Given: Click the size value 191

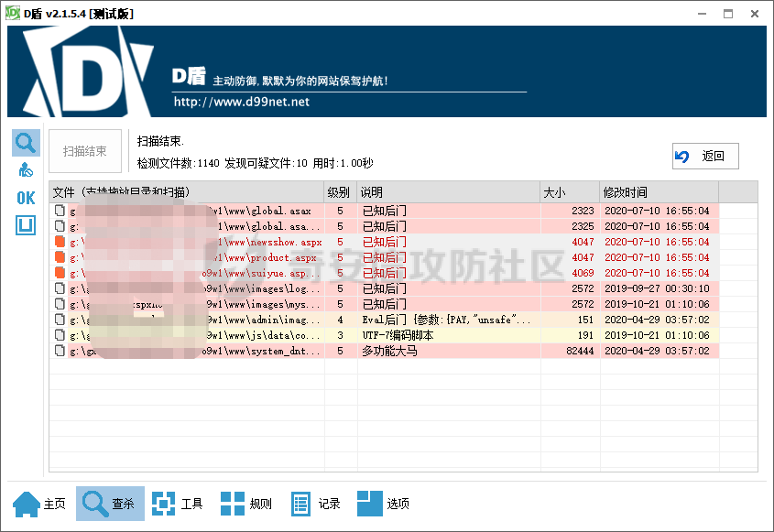Looking at the screenshot, I should tap(585, 335).
